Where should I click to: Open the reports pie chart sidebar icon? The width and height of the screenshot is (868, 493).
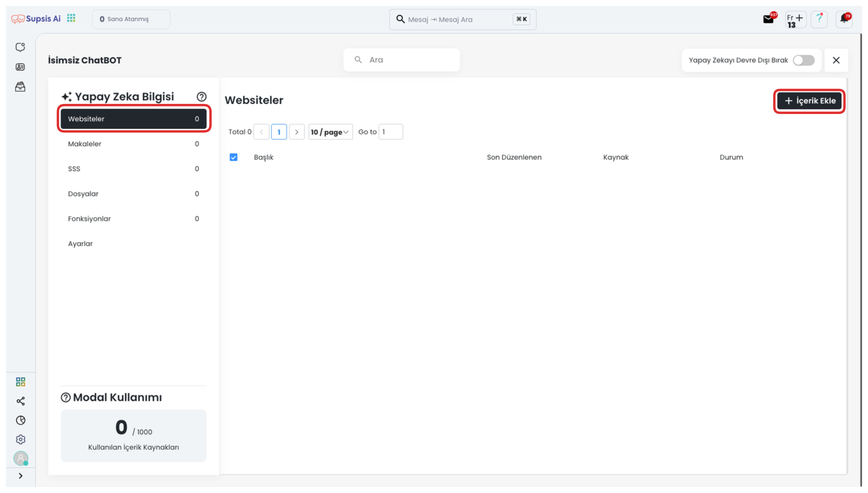[x=21, y=420]
